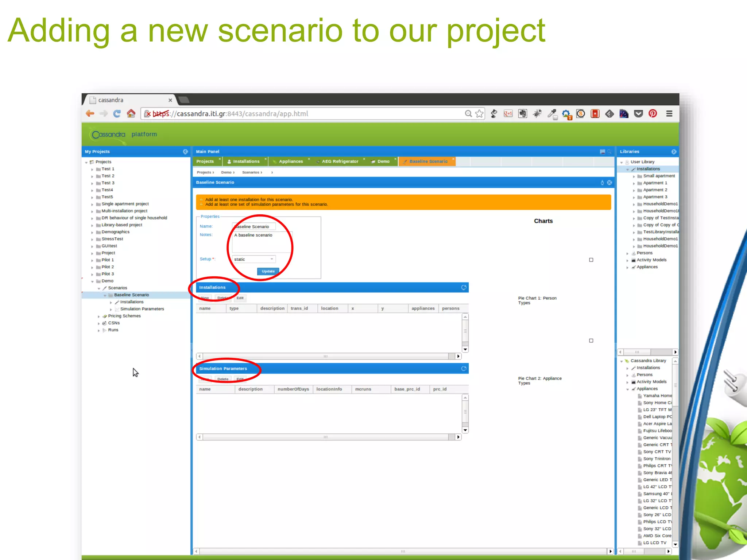Click the Evernote clipper extension icon

(x=523, y=114)
